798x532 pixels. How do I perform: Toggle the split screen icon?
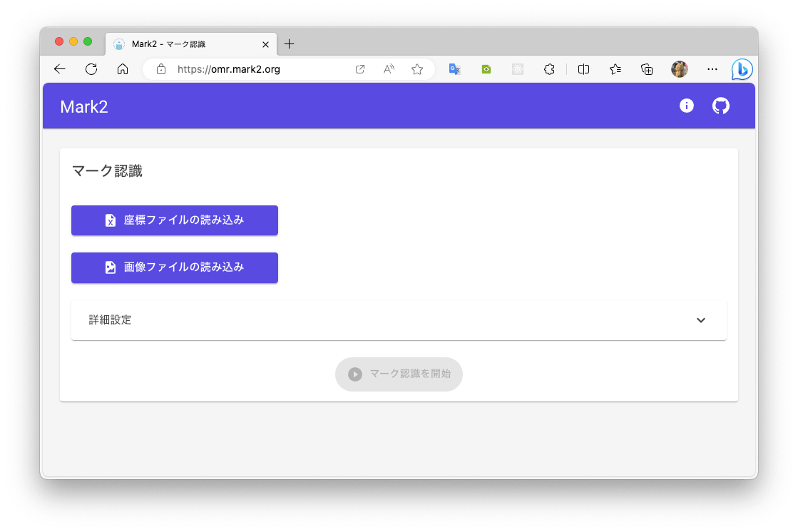pyautogui.click(x=584, y=69)
